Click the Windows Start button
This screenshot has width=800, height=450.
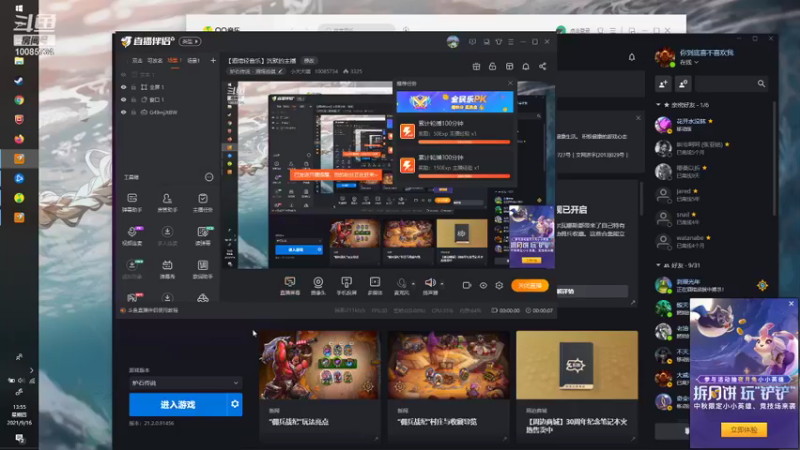click(19, 8)
